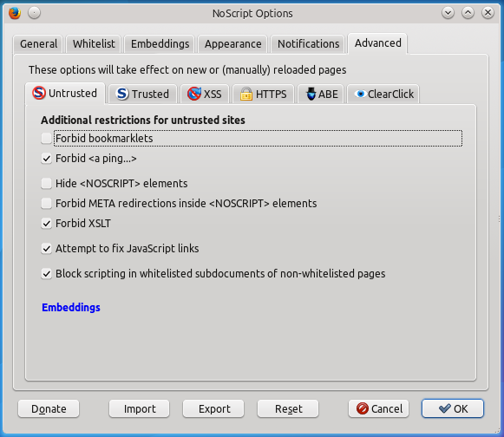Click the 'These options will take effect' notice
Image resolution: width=504 pixels, height=437 pixels.
pos(187,69)
